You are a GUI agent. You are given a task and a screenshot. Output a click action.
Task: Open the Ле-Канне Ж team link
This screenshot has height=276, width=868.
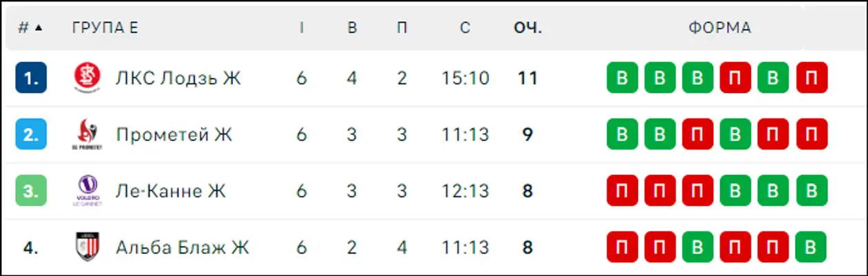pyautogui.click(x=171, y=191)
